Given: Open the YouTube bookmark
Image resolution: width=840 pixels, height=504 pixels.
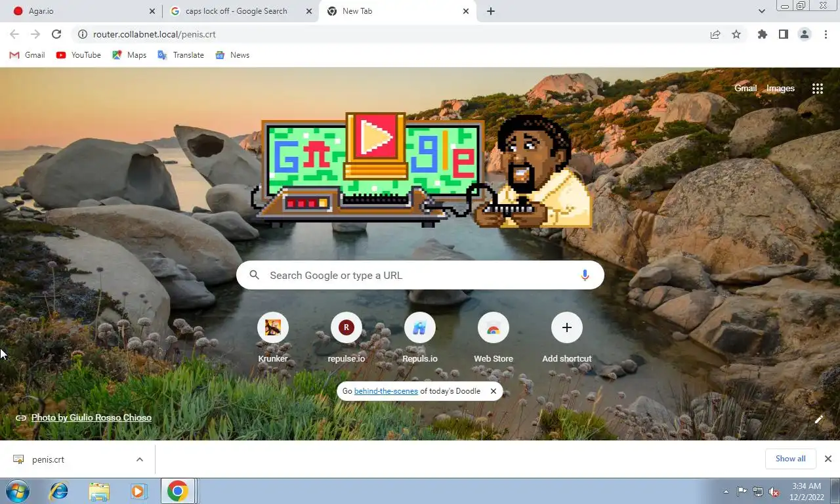Looking at the screenshot, I should pos(79,55).
